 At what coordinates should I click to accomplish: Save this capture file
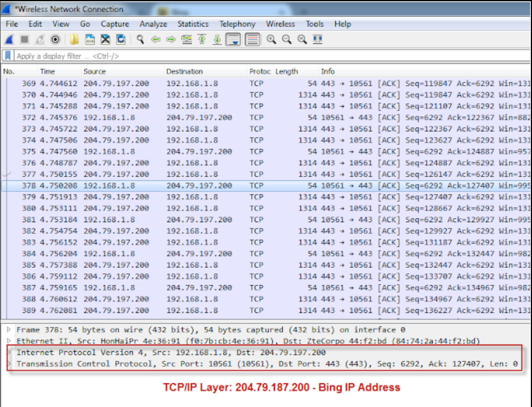point(90,39)
